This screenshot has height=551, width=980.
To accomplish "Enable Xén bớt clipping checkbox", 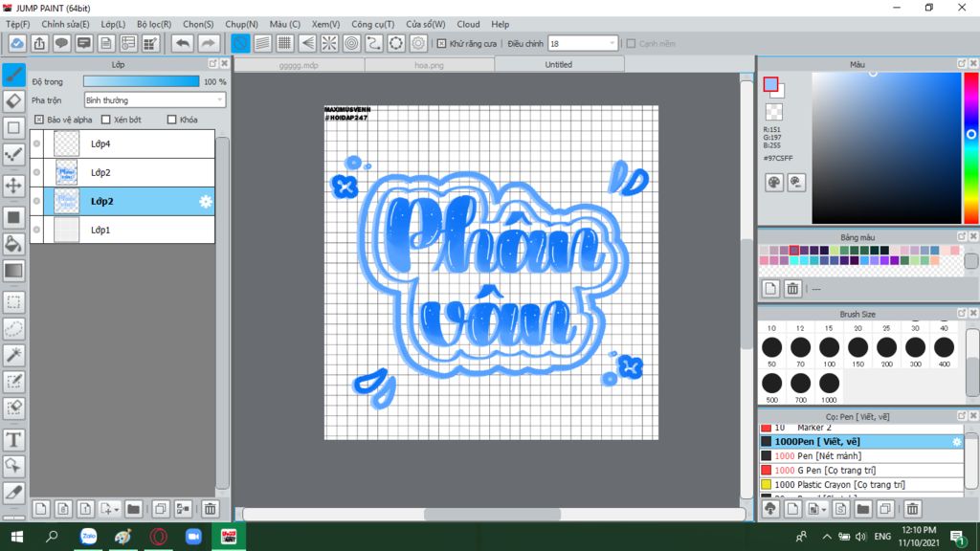I will [x=105, y=120].
